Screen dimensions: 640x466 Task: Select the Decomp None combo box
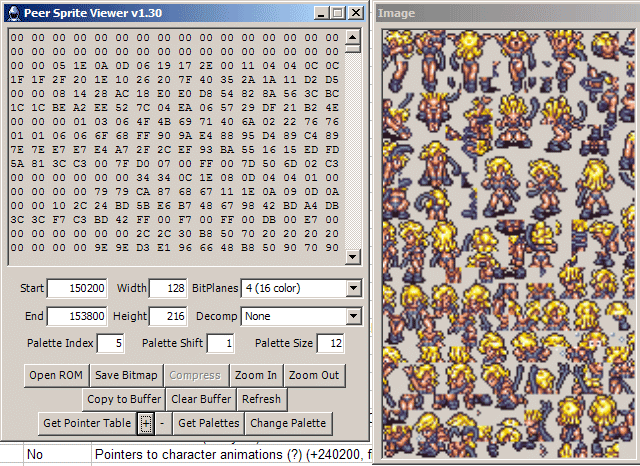tap(301, 316)
